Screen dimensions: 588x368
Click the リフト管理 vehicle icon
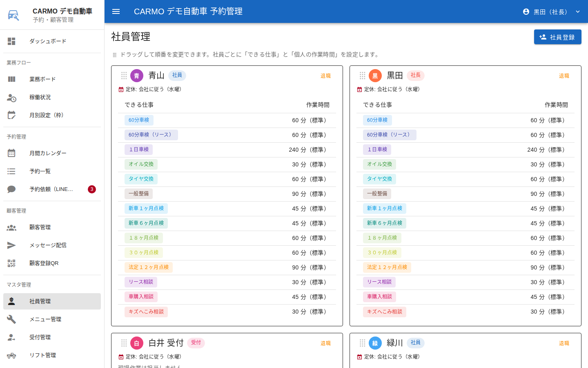(x=11, y=355)
